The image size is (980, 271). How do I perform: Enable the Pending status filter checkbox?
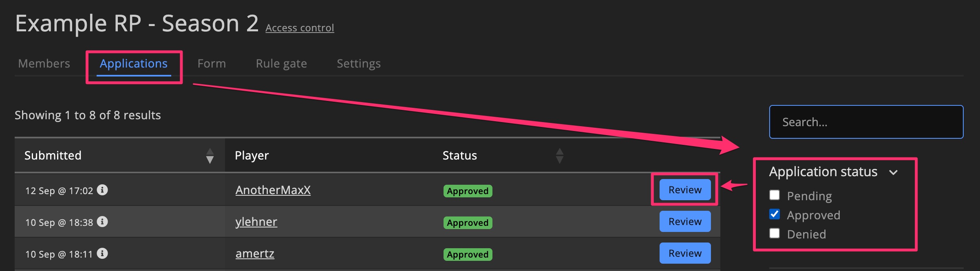click(775, 195)
